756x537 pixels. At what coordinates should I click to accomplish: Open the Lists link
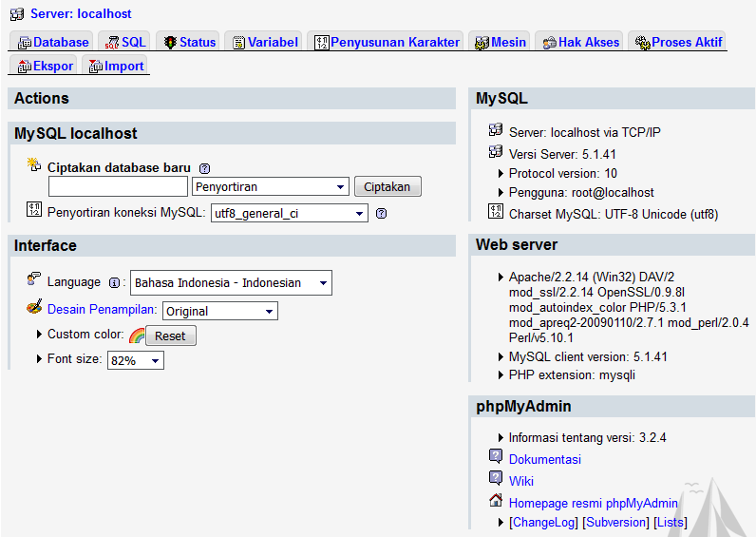pyautogui.click(x=671, y=522)
